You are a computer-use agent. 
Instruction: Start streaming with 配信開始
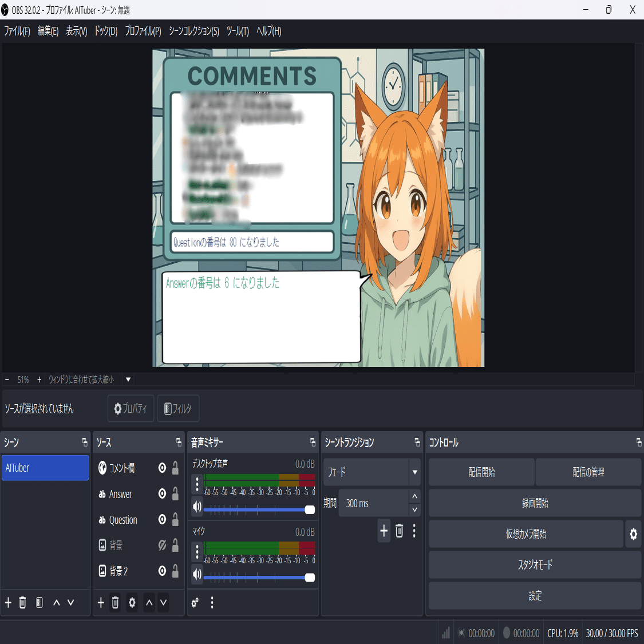coord(481,472)
